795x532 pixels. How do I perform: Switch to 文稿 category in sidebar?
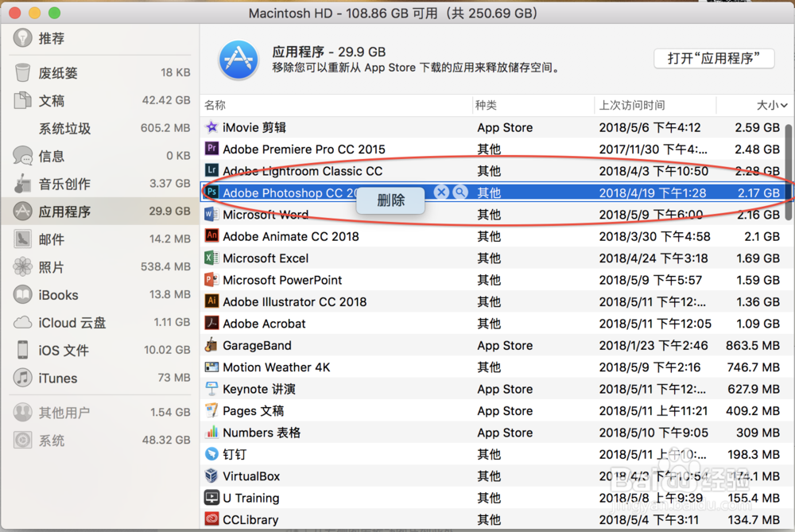(x=52, y=101)
